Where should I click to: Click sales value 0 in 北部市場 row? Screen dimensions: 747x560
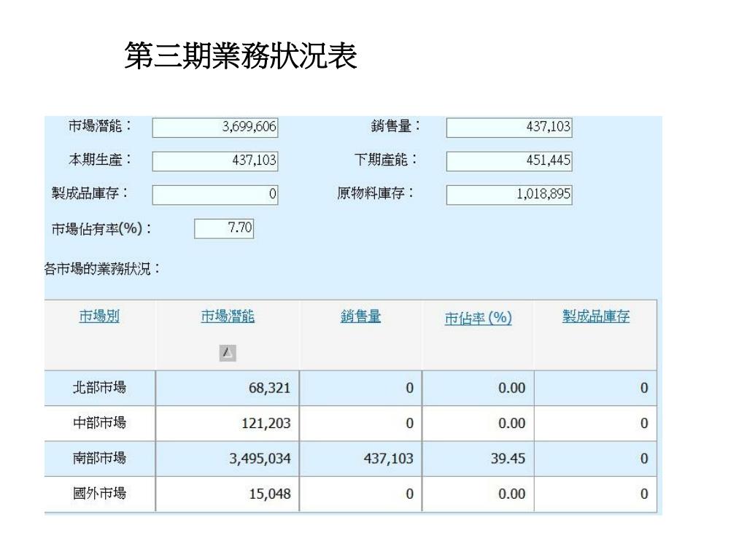point(360,388)
